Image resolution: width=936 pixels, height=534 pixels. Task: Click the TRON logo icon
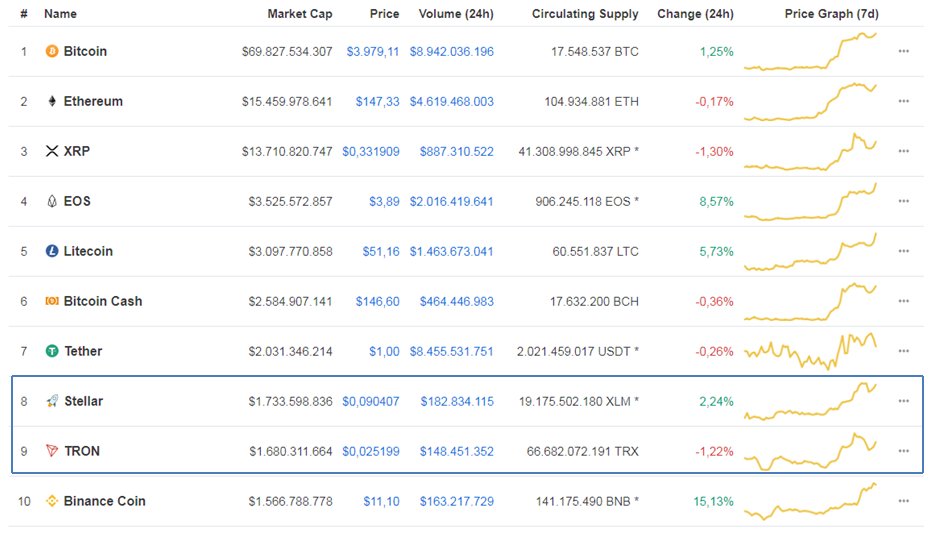point(52,451)
